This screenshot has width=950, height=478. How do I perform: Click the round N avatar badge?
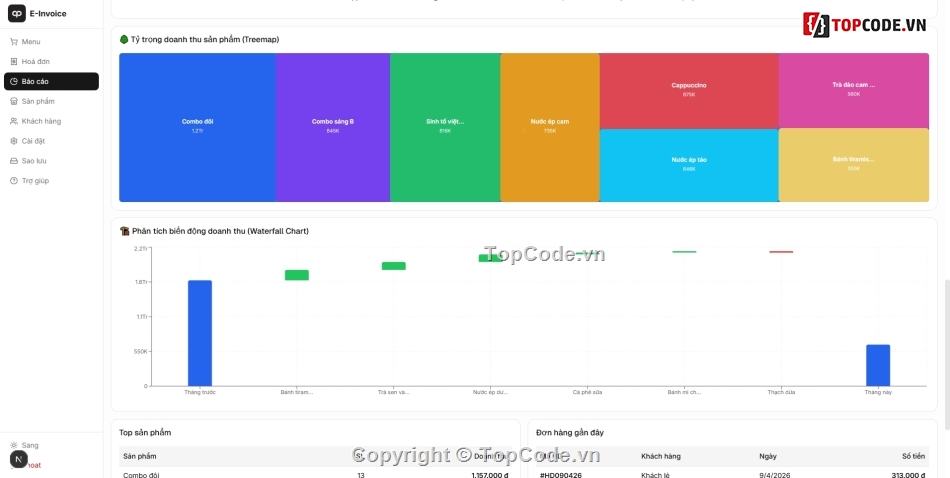click(x=18, y=459)
